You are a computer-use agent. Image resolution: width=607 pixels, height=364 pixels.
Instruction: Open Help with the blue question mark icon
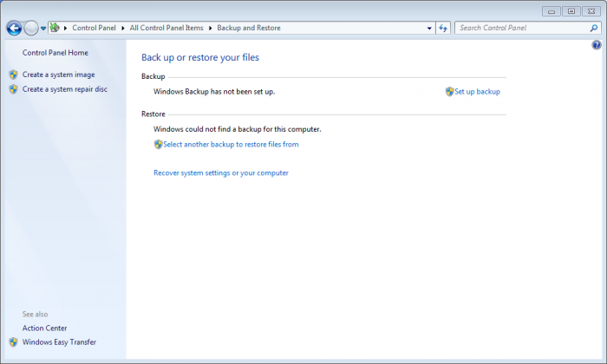pos(597,45)
